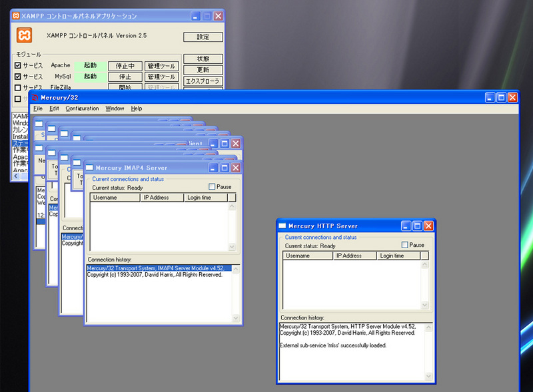The image size is (533, 392).
Task: Maximize the Mercury/32 main window
Action: [501, 98]
